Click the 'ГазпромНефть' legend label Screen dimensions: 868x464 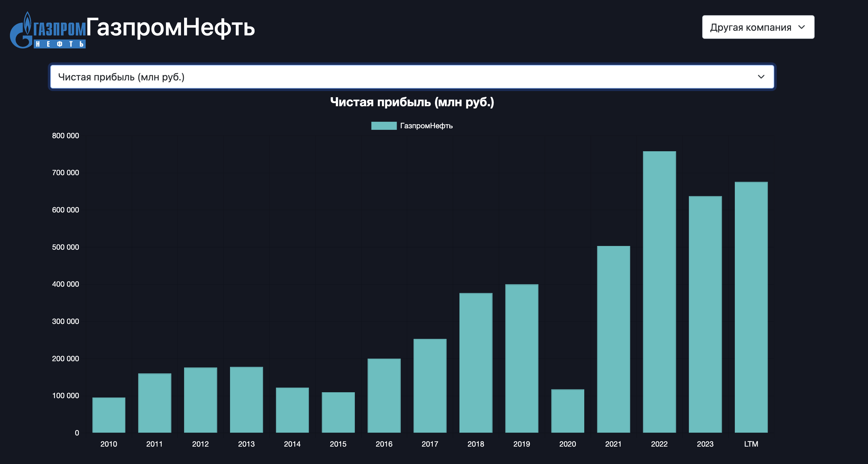pos(426,126)
